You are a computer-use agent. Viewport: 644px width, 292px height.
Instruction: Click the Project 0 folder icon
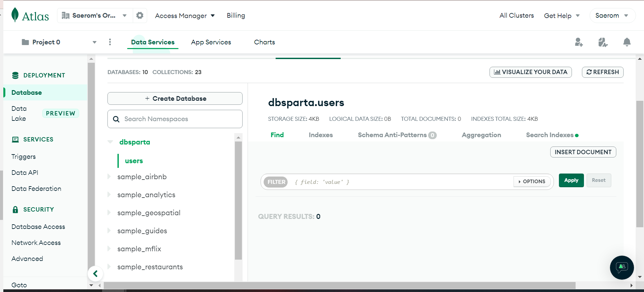point(25,42)
